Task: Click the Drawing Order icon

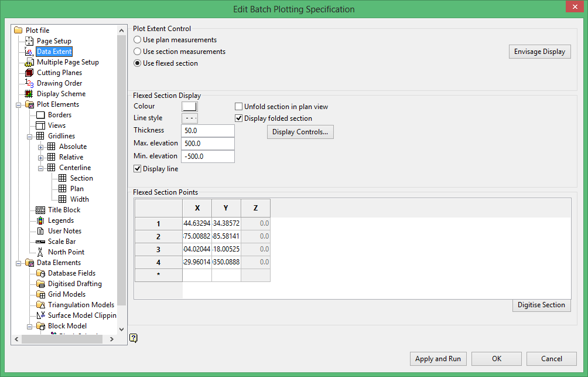Action: pos(29,83)
